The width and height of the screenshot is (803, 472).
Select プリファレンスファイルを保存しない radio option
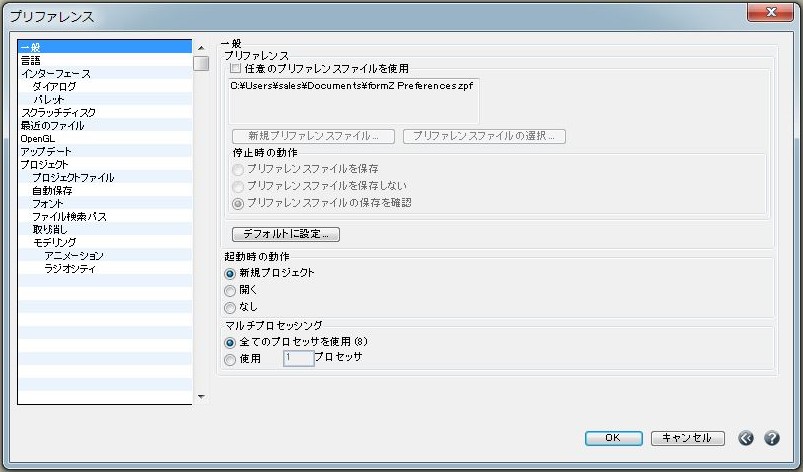pos(237,186)
